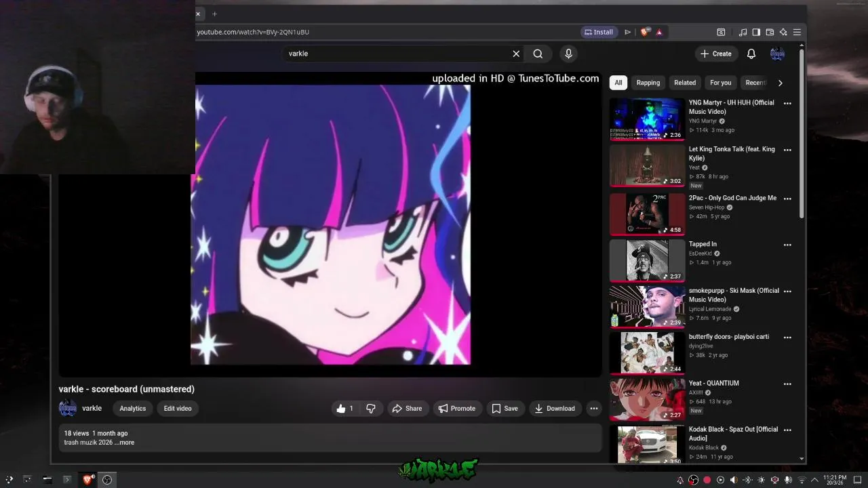Viewport: 868px width, 488px height.
Task: Open more actions ellipsis beside Download
Action: (x=593, y=409)
